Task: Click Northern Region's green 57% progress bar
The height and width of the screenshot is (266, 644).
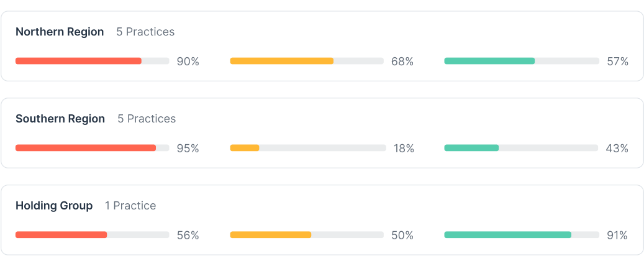Action: [522, 61]
